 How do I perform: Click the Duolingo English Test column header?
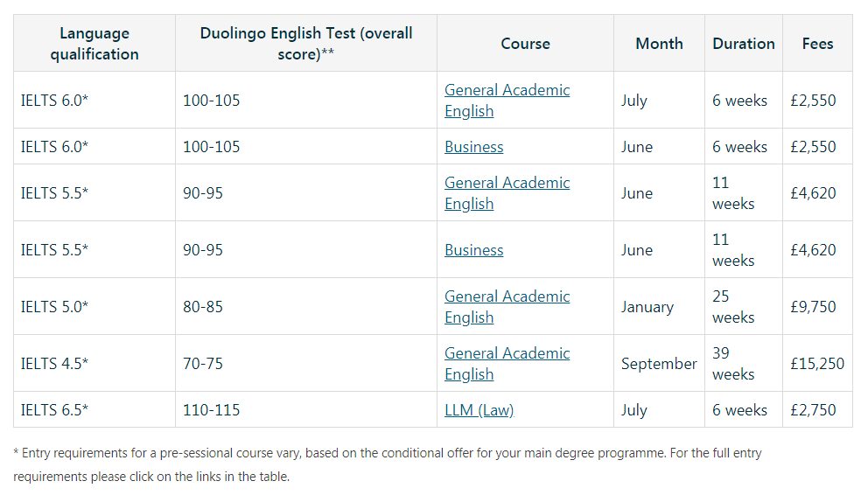click(x=305, y=44)
